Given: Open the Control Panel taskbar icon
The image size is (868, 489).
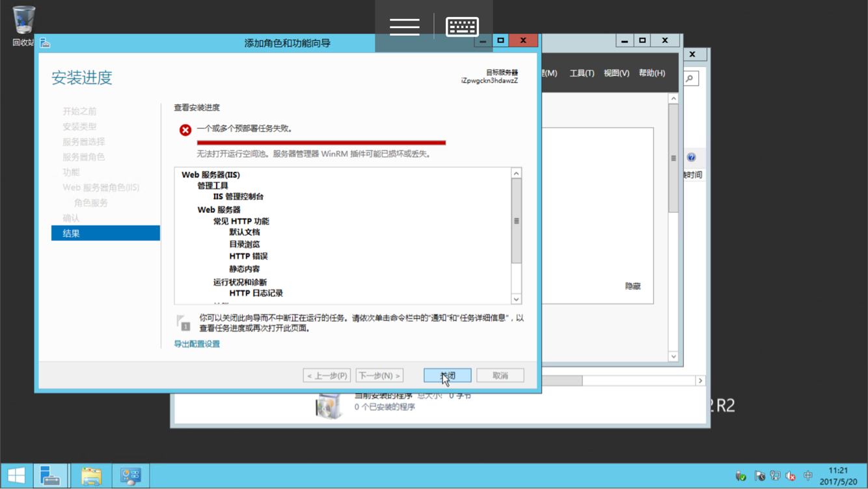Looking at the screenshot, I should [130, 475].
